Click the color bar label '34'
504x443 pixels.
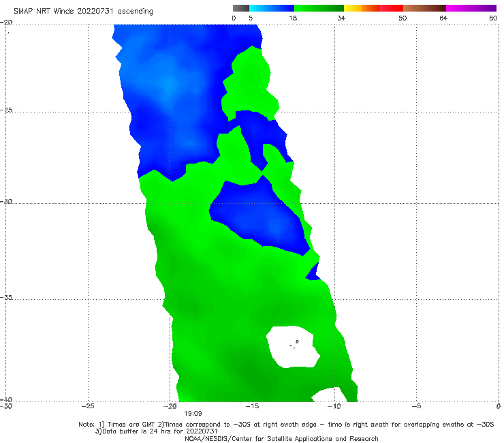click(341, 18)
